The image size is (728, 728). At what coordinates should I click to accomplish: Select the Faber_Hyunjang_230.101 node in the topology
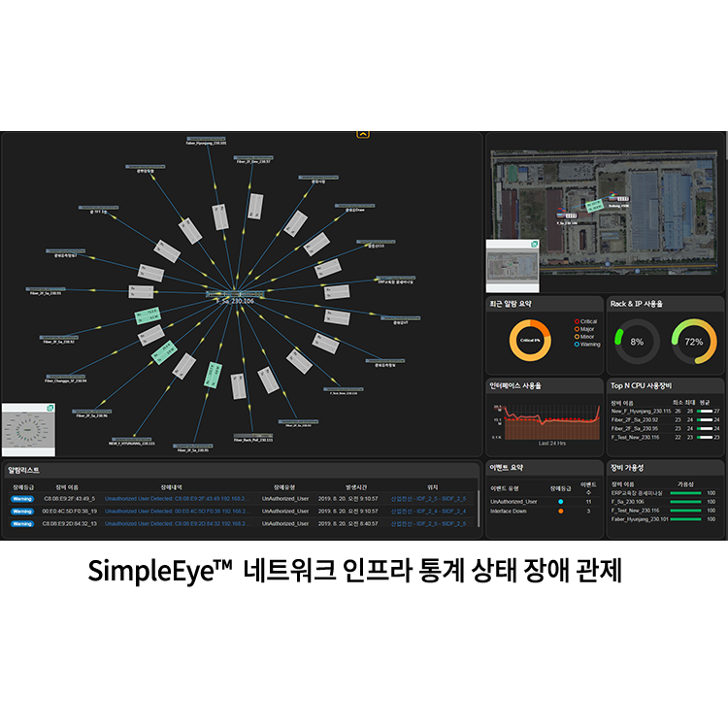205,142
